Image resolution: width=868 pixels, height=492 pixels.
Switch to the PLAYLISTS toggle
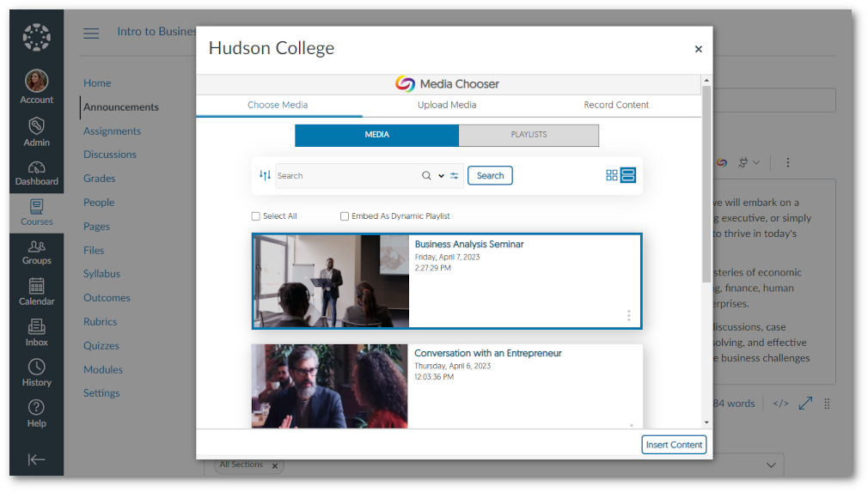click(529, 135)
